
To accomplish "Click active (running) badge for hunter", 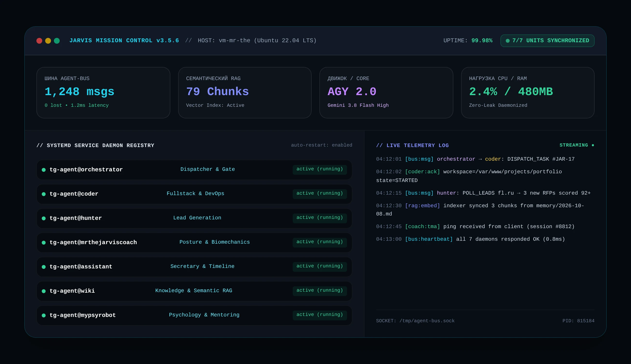I will (320, 218).
